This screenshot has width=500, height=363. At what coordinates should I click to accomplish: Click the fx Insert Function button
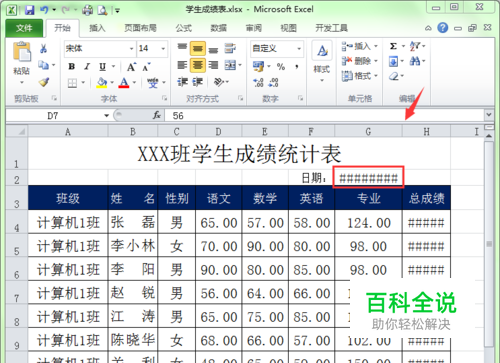[x=157, y=115]
